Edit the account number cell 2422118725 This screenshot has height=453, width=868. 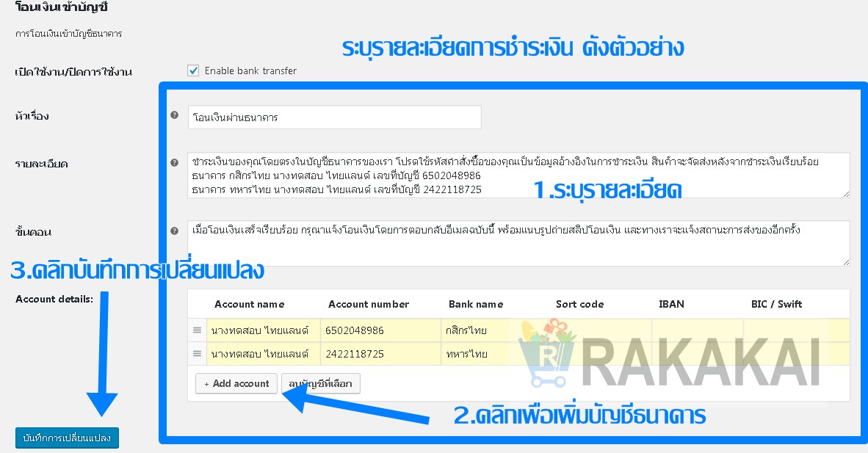point(380,353)
